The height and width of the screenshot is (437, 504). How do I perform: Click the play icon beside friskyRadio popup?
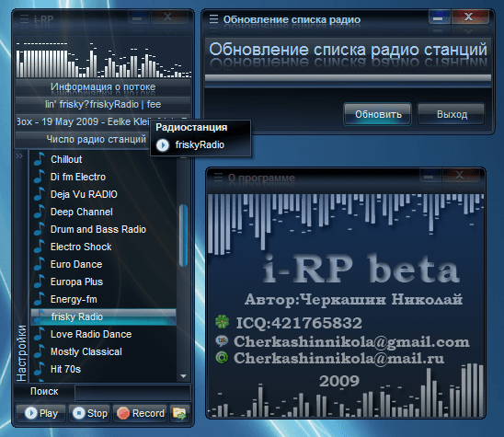click(x=163, y=145)
